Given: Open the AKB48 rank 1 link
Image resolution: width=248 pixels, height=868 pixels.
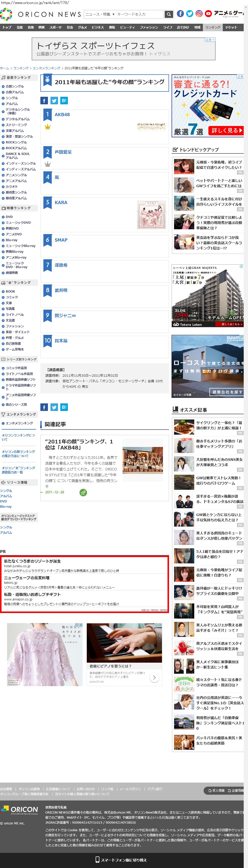Looking at the screenshot, I should [62, 115].
